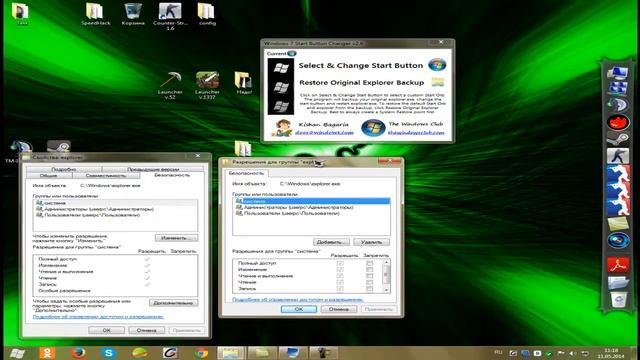Open the Computer icon in the side dock

pos(617,74)
